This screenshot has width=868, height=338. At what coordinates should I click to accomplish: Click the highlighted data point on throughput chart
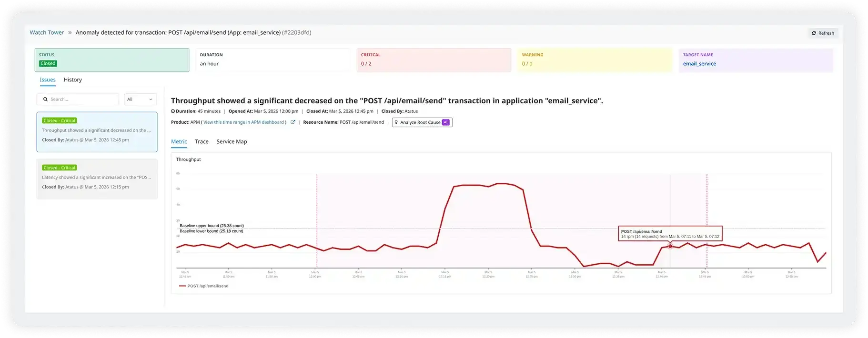pyautogui.click(x=670, y=246)
